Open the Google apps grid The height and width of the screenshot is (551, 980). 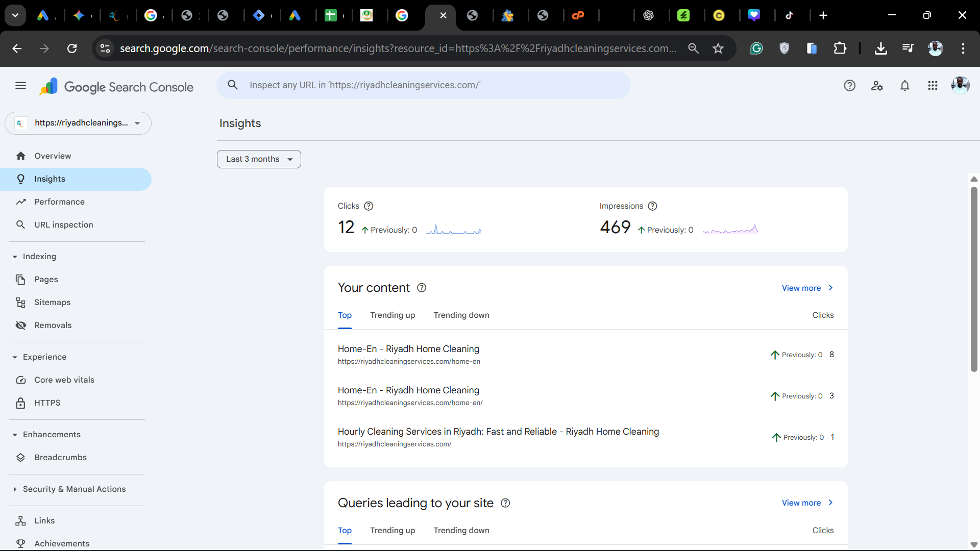coord(933,85)
